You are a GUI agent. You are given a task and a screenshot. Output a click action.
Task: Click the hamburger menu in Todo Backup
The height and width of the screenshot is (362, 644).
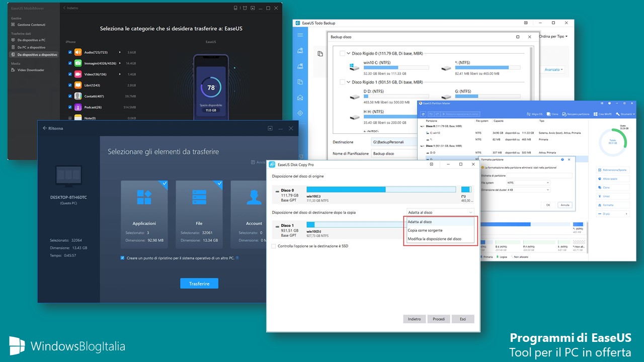pyautogui.click(x=300, y=35)
